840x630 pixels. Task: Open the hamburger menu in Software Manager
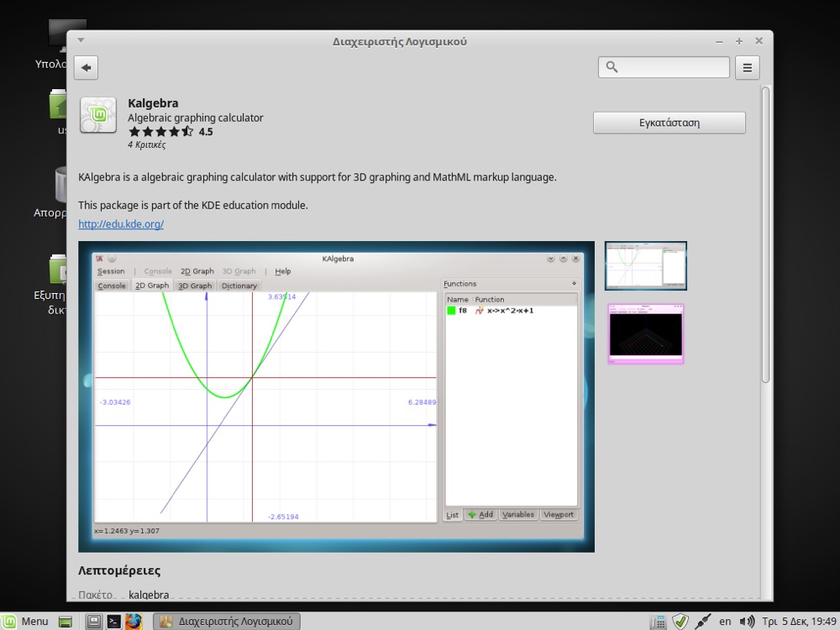[747, 67]
